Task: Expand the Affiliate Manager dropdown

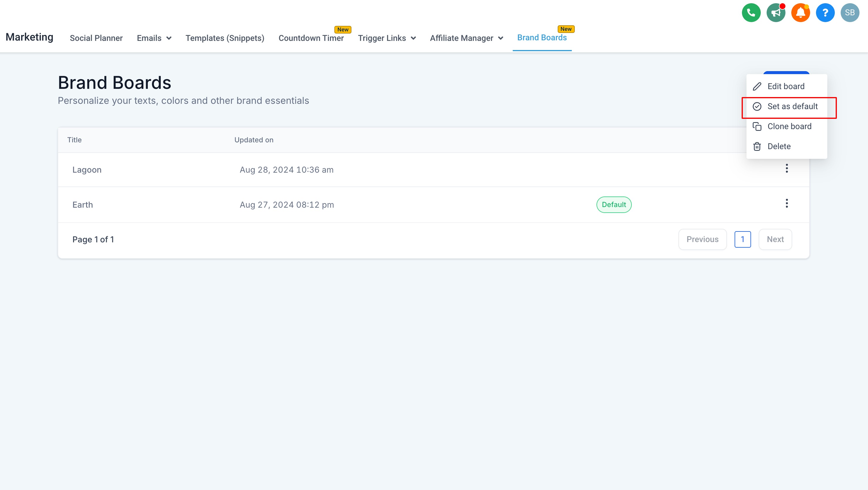Action: click(x=466, y=38)
